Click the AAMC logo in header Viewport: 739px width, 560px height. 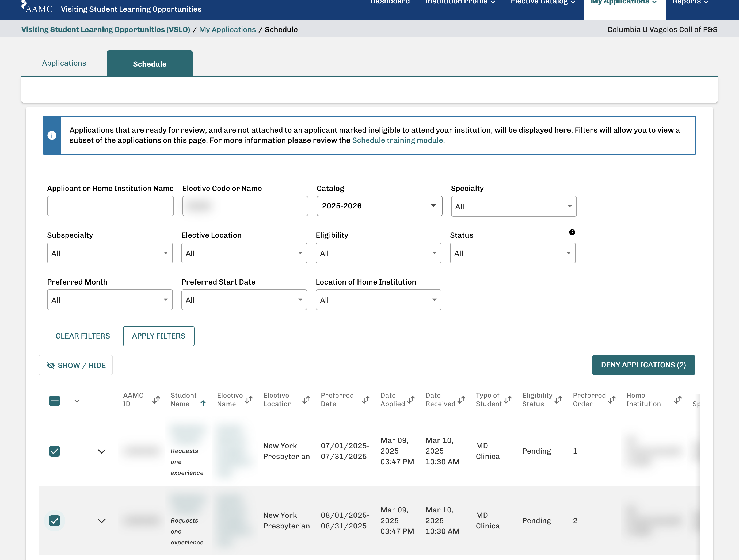pos(37,7)
